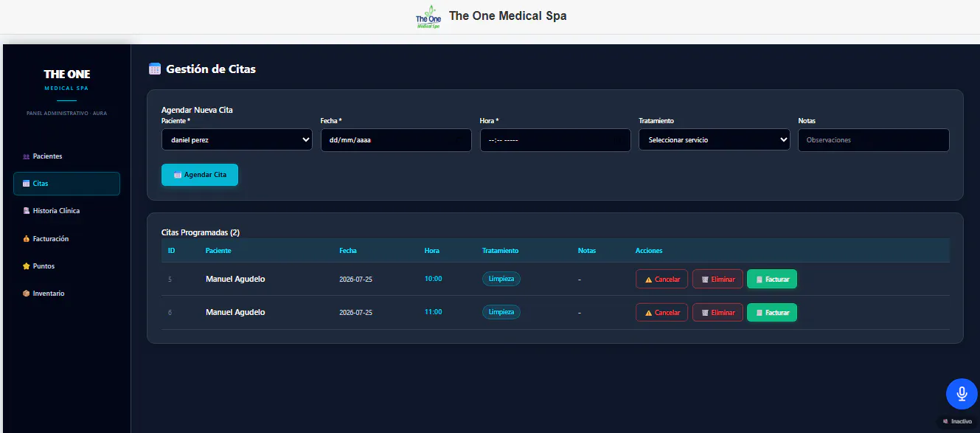Click the Agendar Cita button

[200, 175]
